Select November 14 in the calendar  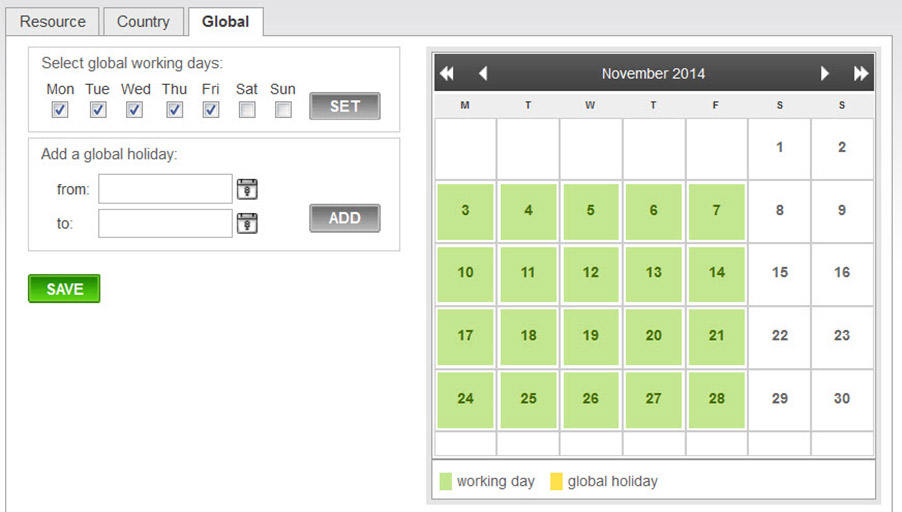pyautogui.click(x=716, y=273)
